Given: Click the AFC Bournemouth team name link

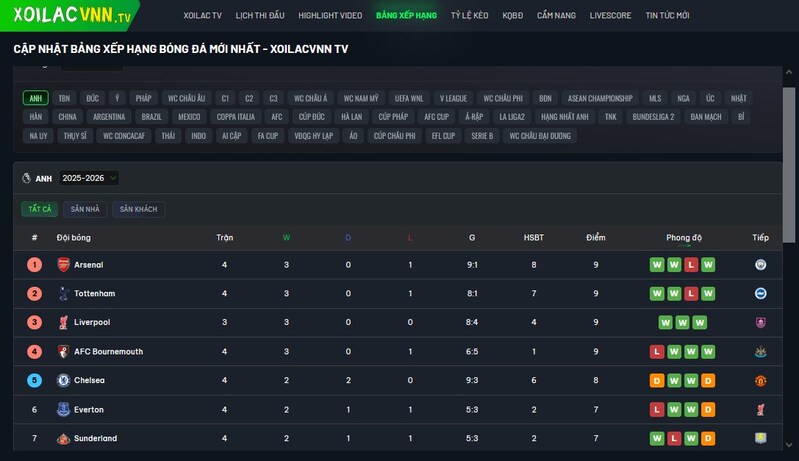Looking at the screenshot, I should [x=108, y=352].
